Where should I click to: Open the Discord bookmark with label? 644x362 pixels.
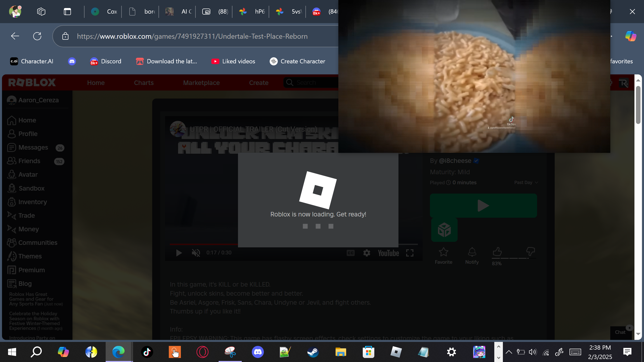pos(106,61)
